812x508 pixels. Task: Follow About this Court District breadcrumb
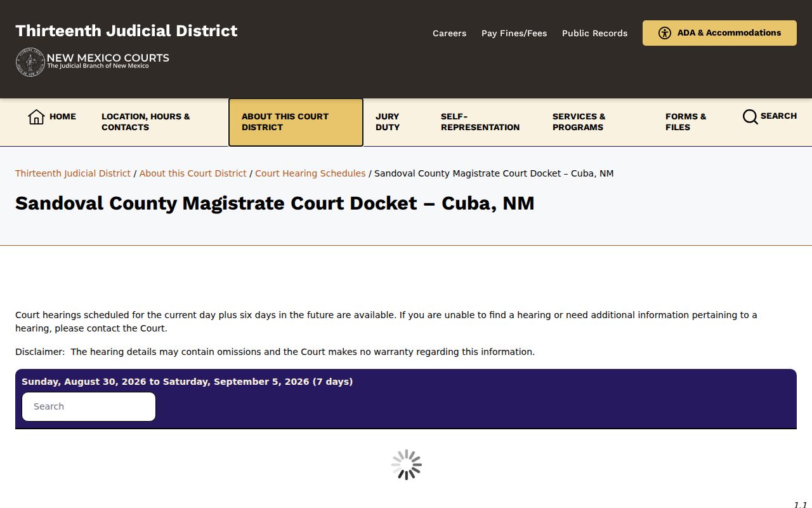tap(193, 173)
